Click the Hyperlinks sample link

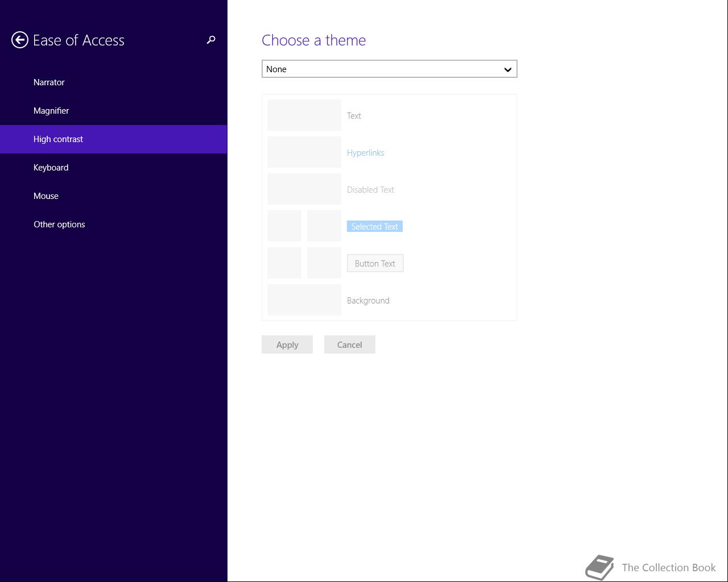point(366,152)
